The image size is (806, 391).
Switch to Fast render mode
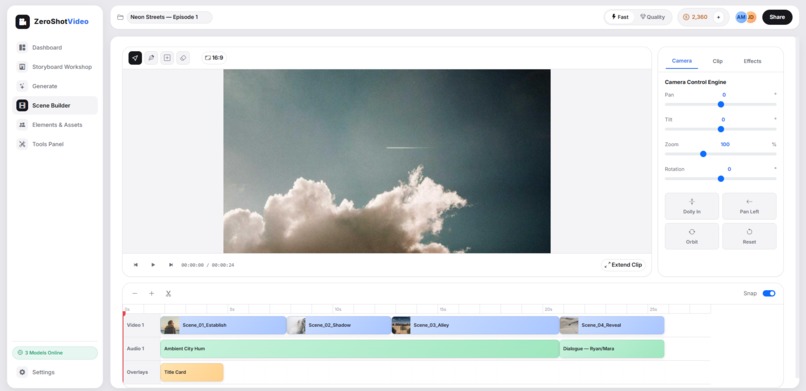click(x=620, y=17)
